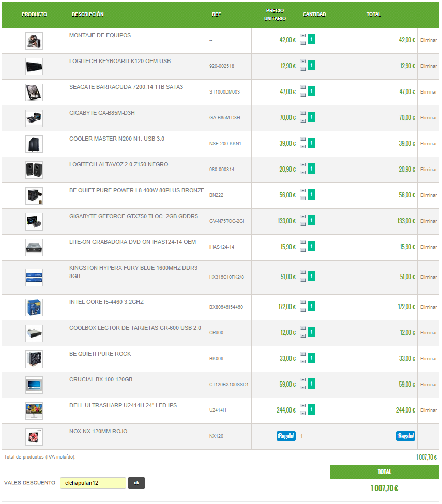Image resolution: width=442 pixels, height=504 pixels.
Task: Add one Be Quiet Pure Power L8 via plus
Action: tap(303, 191)
